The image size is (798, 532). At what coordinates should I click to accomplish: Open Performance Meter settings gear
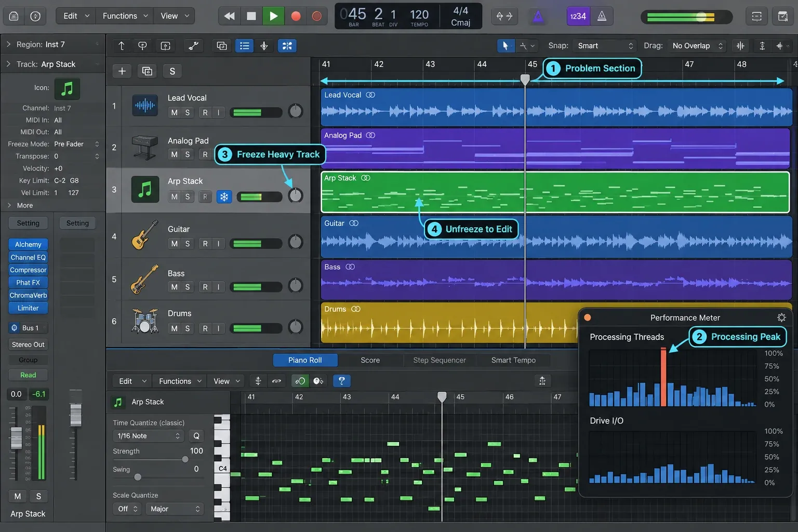(781, 317)
